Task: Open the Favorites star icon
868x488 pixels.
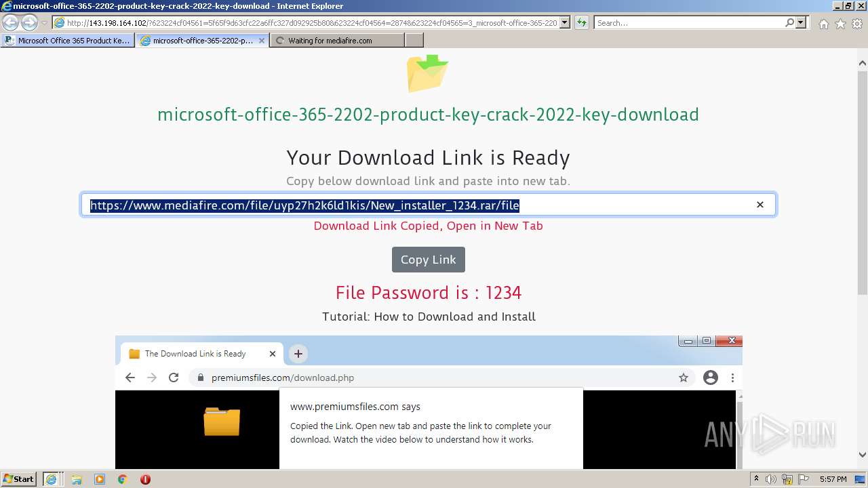Action: click(x=840, y=24)
